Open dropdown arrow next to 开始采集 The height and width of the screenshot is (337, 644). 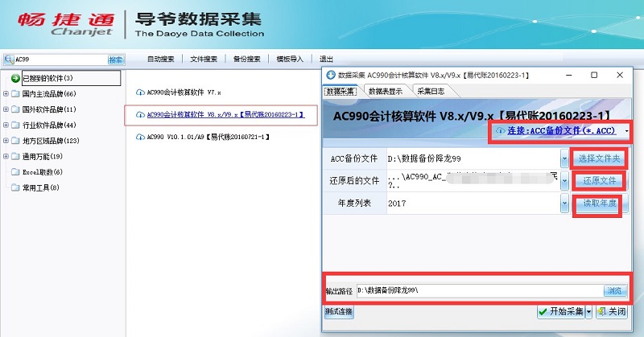589,311
